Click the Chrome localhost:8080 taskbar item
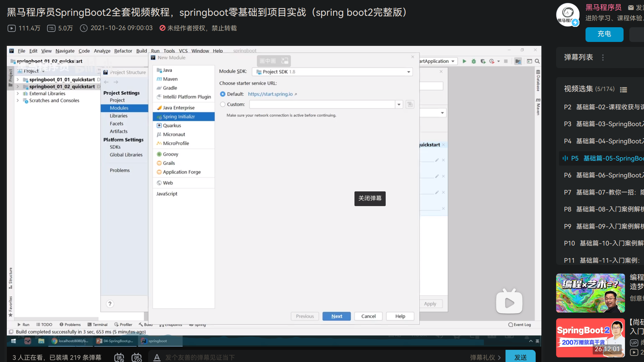This screenshot has width=644, height=362. point(70,341)
